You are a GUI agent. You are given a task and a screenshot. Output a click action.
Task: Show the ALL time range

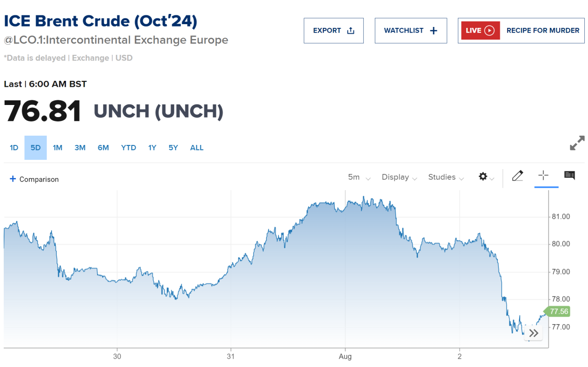[197, 148]
